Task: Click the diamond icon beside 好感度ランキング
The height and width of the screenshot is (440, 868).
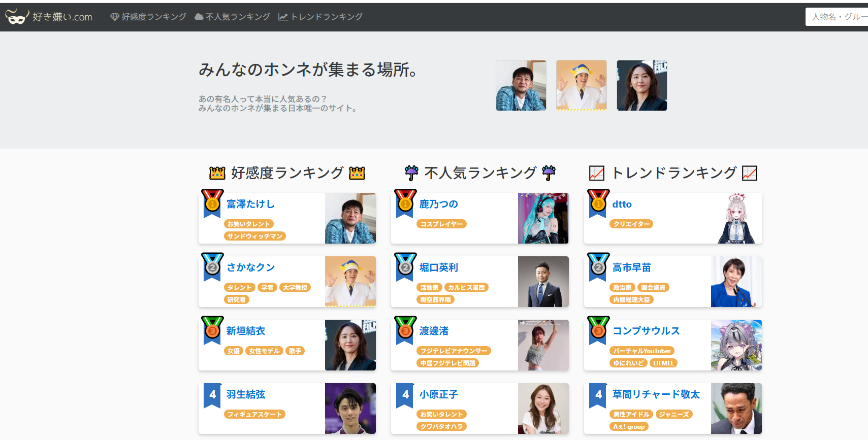Action: [115, 17]
